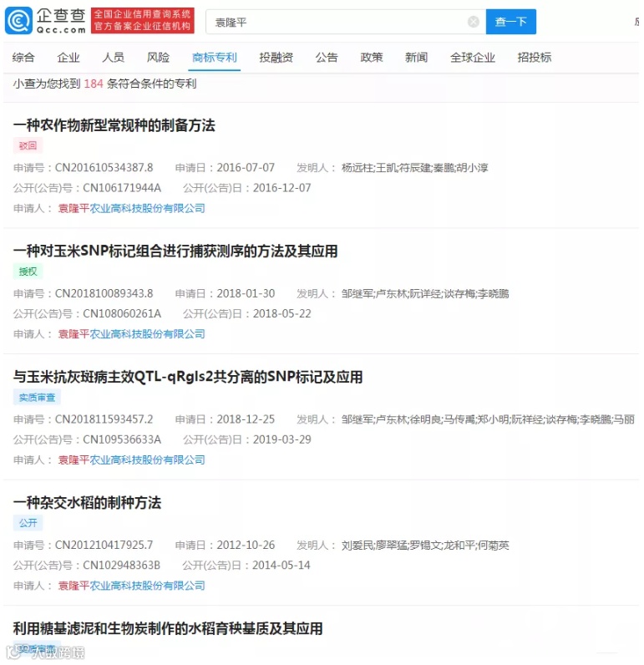Screen dimensions: 644x665
Task: Open applicant link in CN201210417925.7 entry
Action: tap(131, 586)
